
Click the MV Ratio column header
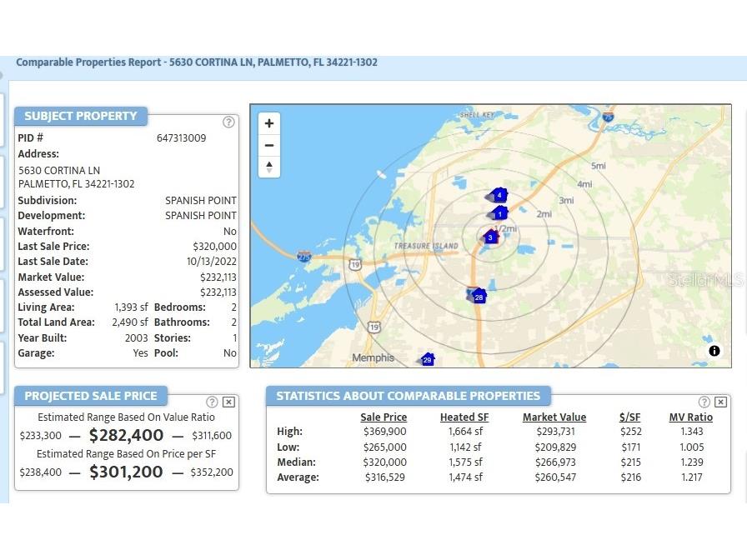pyautogui.click(x=690, y=417)
